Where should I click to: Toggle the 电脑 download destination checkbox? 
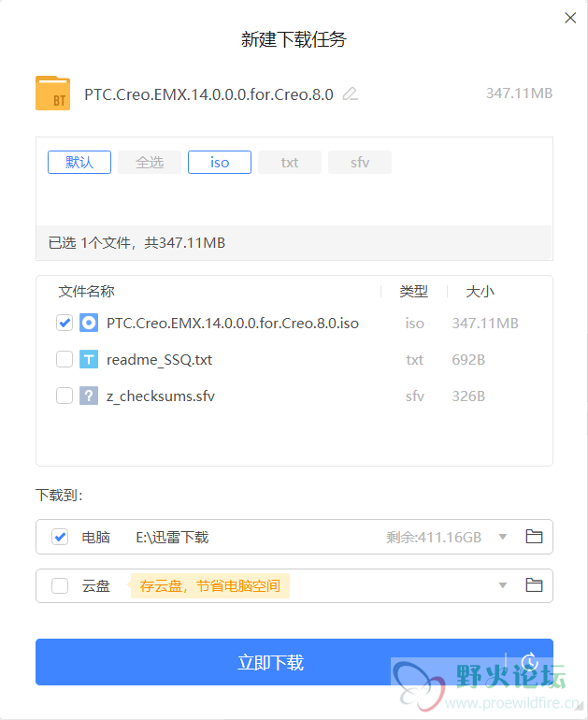[60, 537]
